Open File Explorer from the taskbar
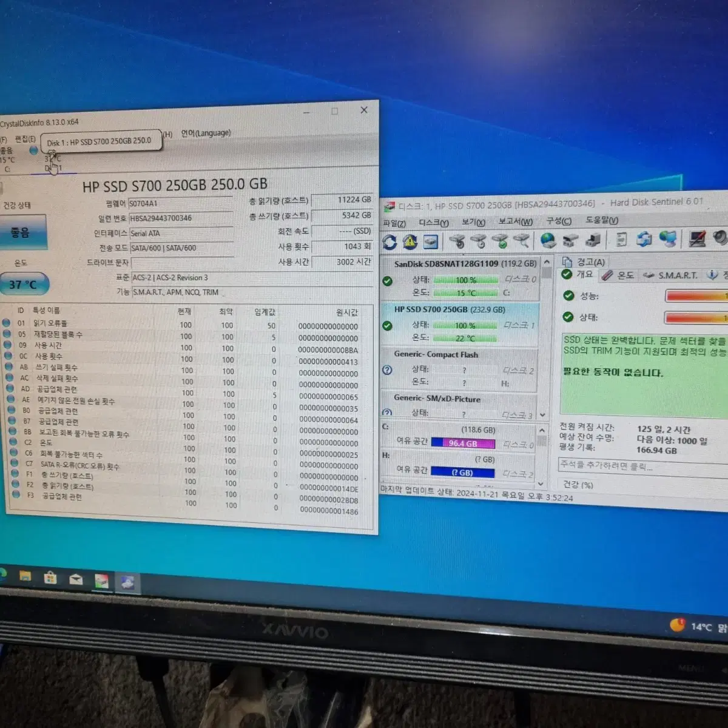This screenshot has width=728, height=728. pyautogui.click(x=25, y=576)
